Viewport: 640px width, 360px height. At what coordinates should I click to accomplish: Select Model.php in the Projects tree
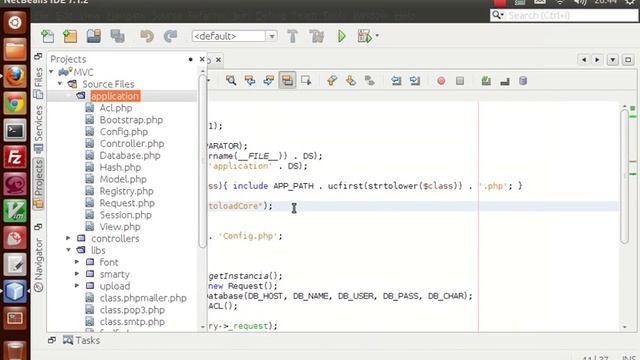click(123, 179)
